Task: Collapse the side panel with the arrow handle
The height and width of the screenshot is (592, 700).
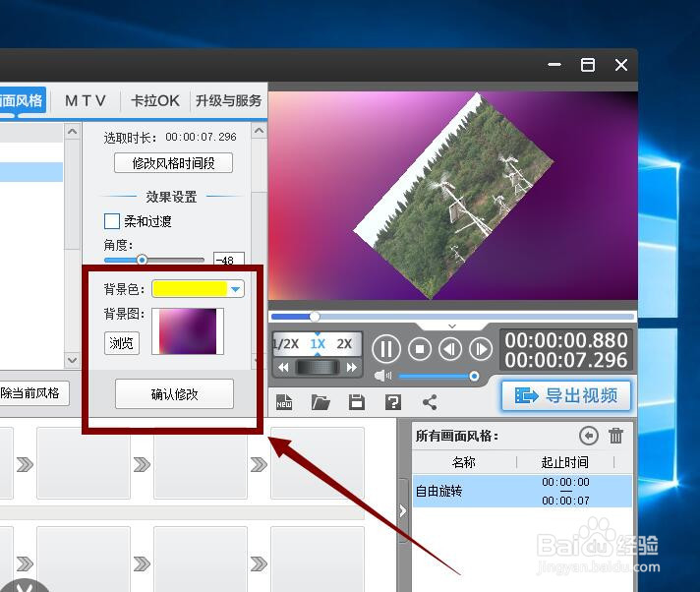Action: tap(402, 510)
